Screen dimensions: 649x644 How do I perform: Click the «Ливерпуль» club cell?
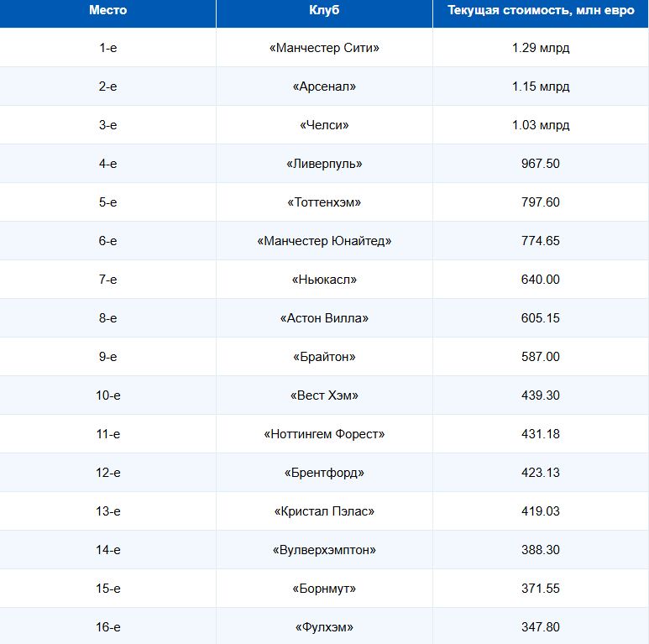click(x=324, y=164)
